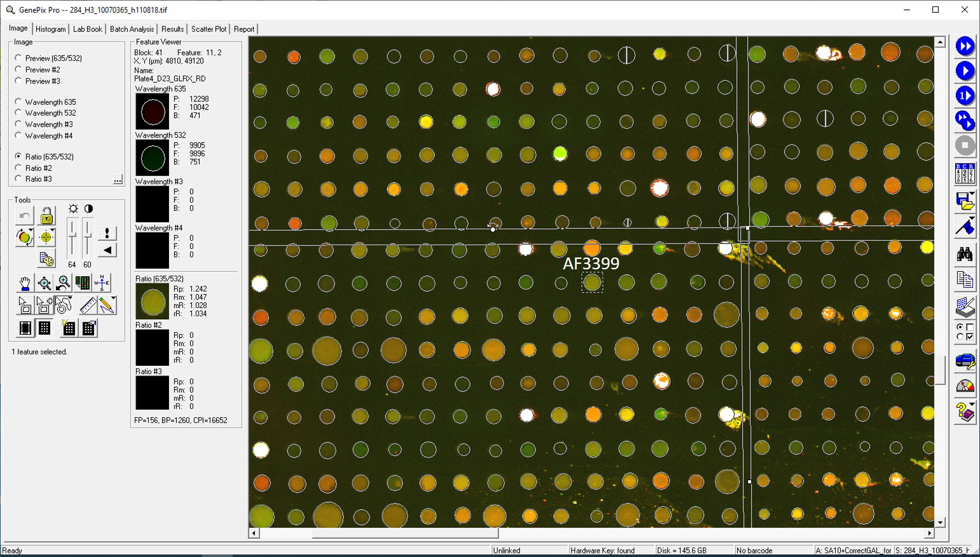Click the blue fast-forward scan button
The image size is (980, 557).
point(964,46)
